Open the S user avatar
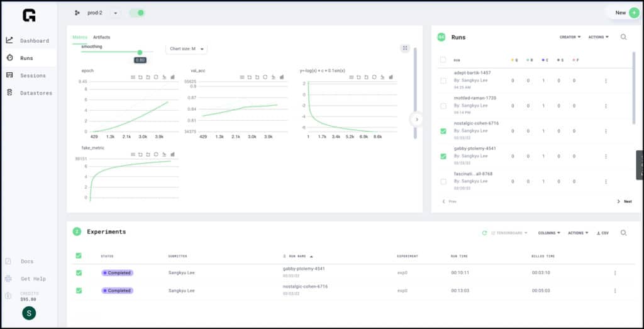The image size is (644, 329). [x=29, y=313]
